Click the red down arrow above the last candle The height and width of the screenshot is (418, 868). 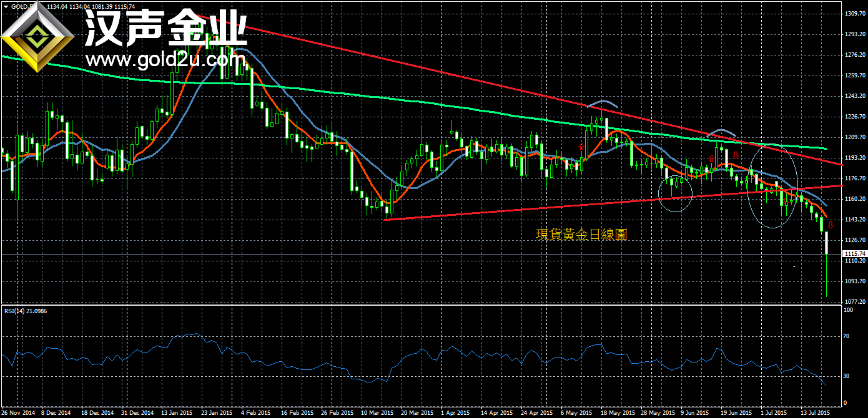(x=830, y=225)
